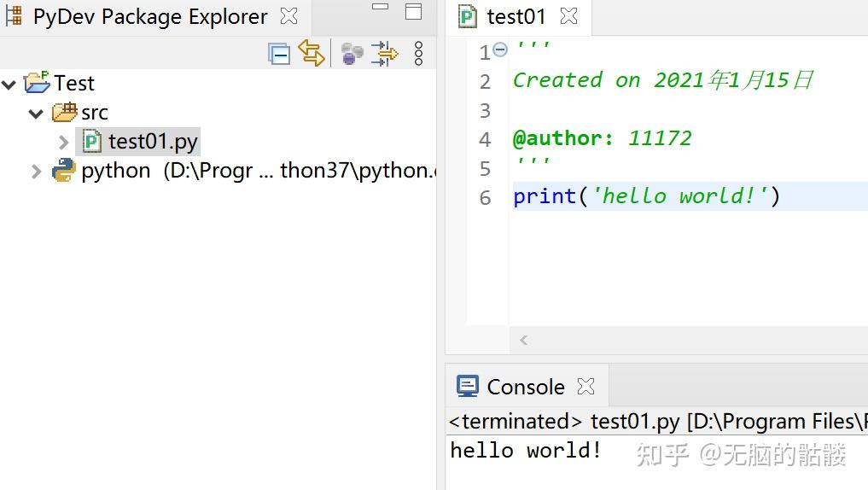
Task: Expand the test01.py tree node
Action: tap(64, 143)
